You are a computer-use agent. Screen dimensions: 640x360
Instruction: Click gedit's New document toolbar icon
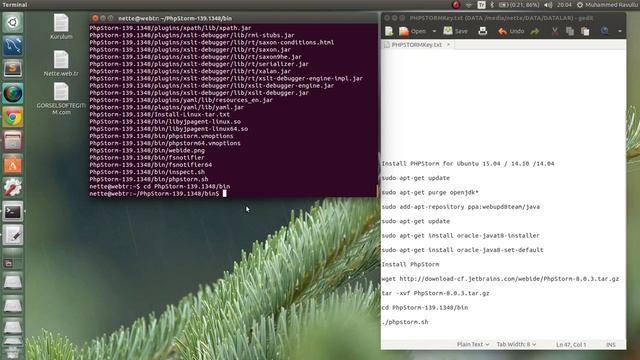pyautogui.click(x=389, y=31)
